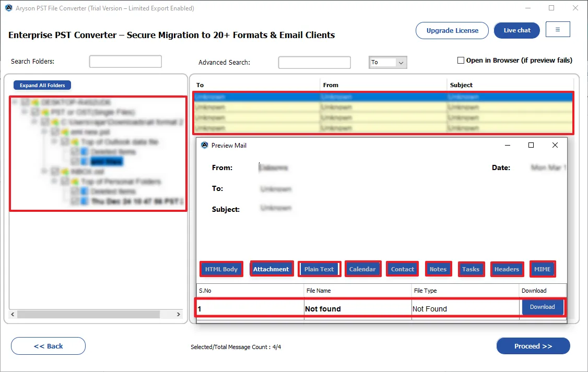This screenshot has width=588, height=372.
Task: Maximize the Preview Mail window
Action: point(531,146)
